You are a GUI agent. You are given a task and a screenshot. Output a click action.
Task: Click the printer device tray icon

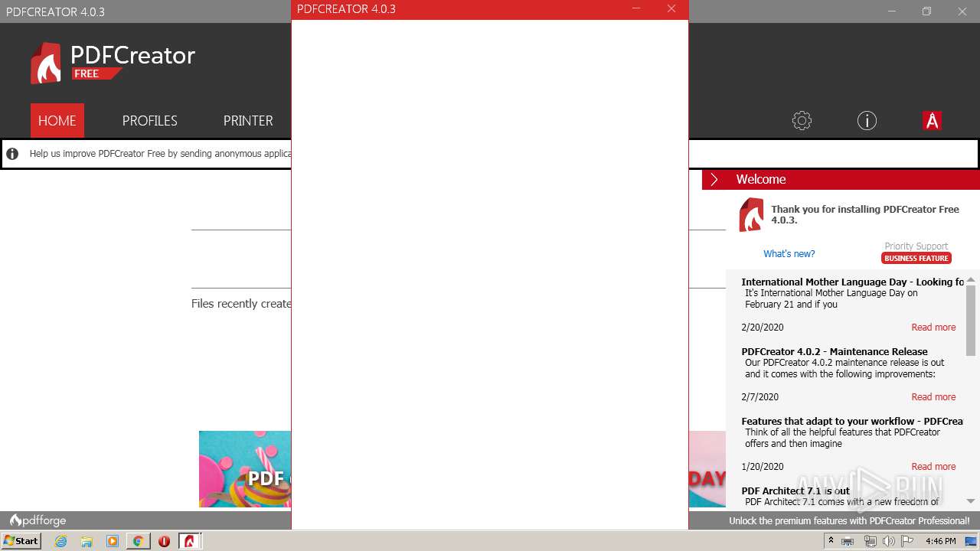848,541
